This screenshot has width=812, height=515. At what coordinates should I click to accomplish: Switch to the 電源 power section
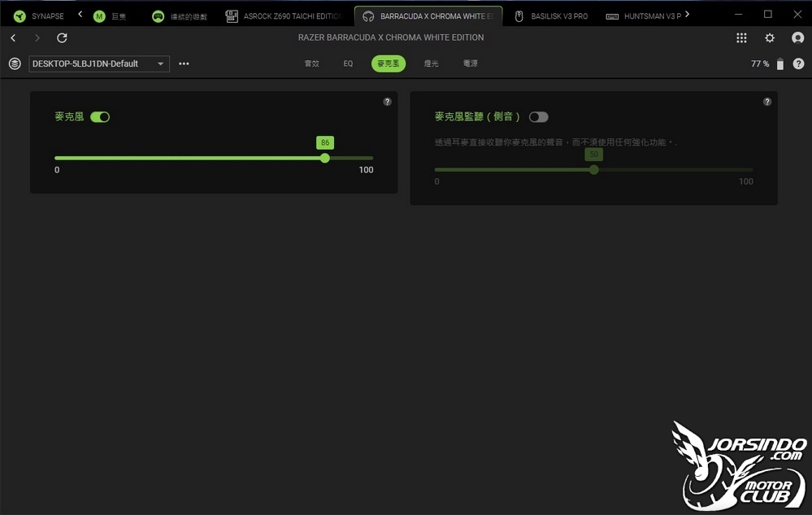(471, 63)
